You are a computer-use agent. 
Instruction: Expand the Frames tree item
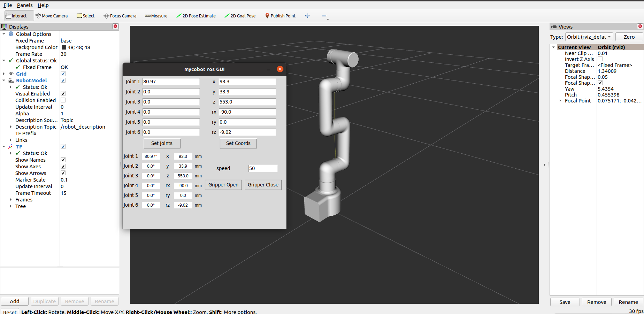point(11,200)
